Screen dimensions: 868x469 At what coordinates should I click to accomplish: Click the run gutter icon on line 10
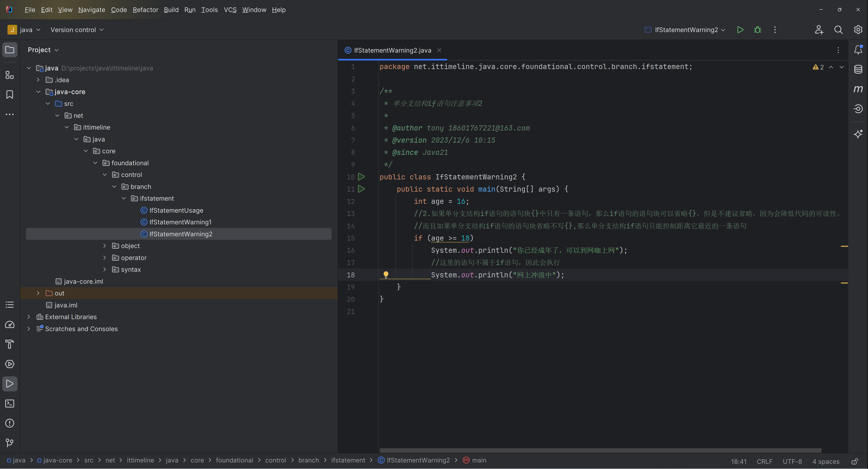click(x=361, y=176)
